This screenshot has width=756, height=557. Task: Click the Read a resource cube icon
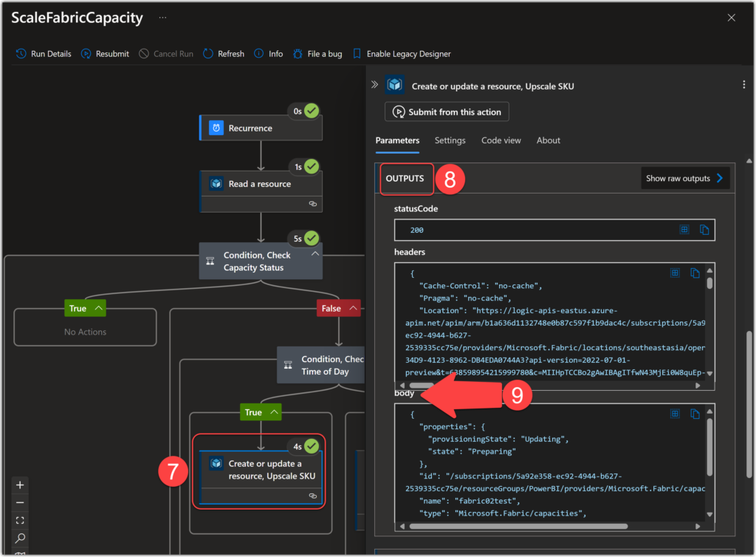216,184
